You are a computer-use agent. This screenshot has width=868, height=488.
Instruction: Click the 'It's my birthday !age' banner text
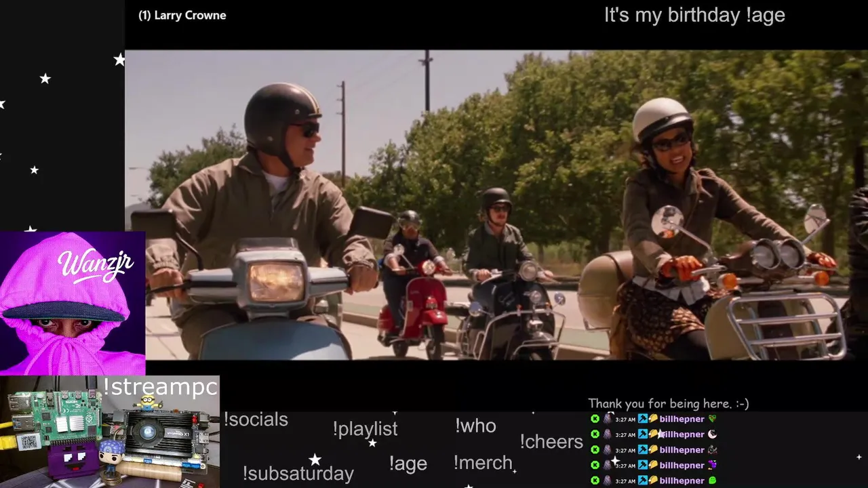[694, 16]
